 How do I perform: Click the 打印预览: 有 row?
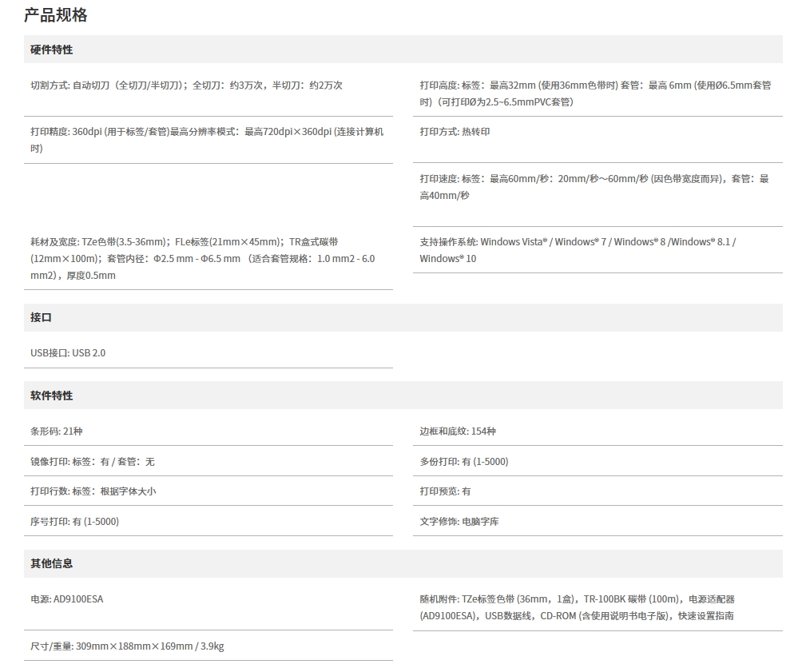pos(598,491)
